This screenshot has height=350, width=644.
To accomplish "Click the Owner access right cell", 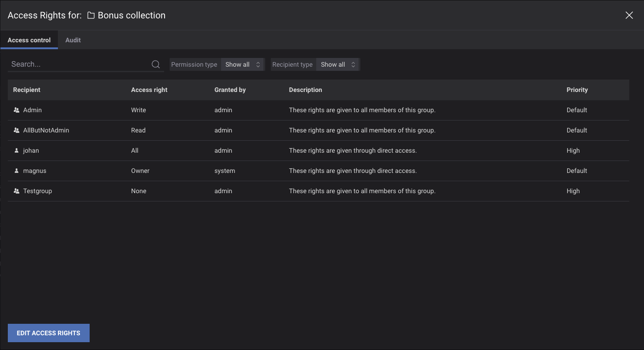I will pos(140,171).
